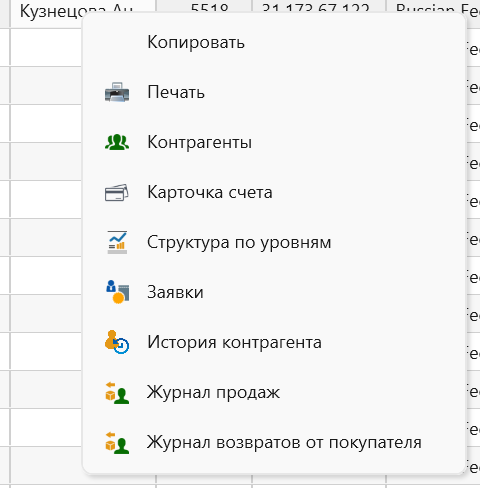Open the Карточка счета entry
The image size is (480, 488).
point(273,192)
